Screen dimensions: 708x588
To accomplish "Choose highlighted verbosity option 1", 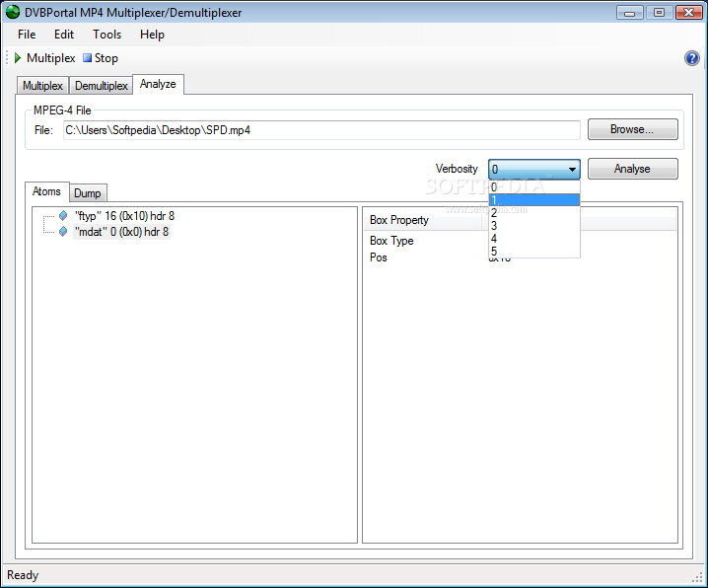I will (x=534, y=199).
